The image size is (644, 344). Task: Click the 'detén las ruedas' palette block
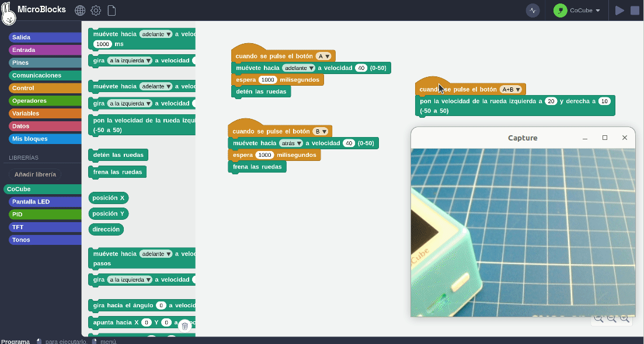pyautogui.click(x=117, y=155)
